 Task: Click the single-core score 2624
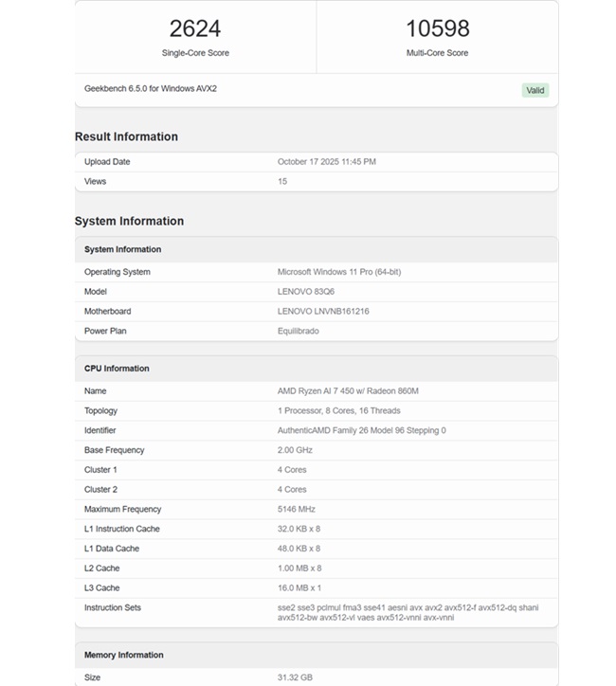[x=195, y=28]
